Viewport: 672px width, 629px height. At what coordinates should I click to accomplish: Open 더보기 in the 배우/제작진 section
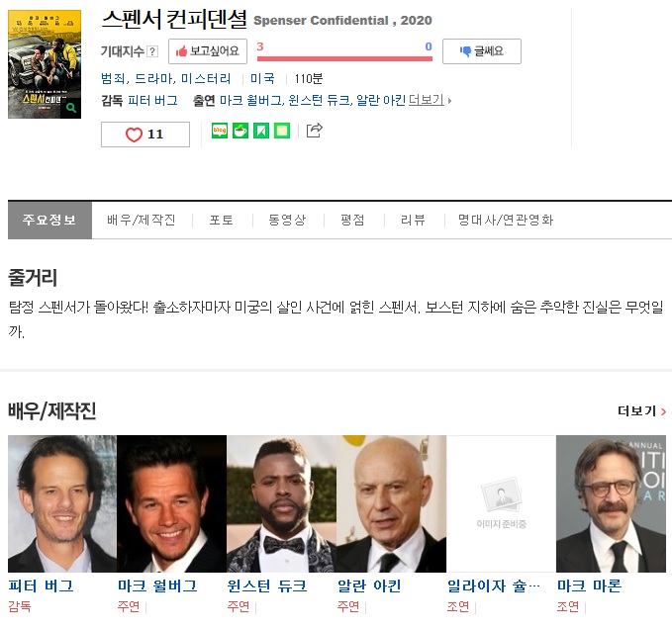[x=641, y=410]
